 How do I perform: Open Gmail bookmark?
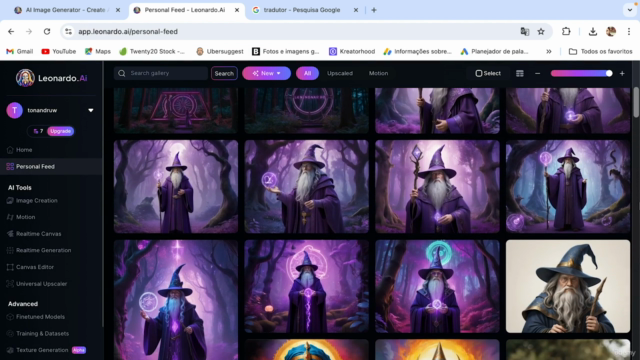click(20, 51)
